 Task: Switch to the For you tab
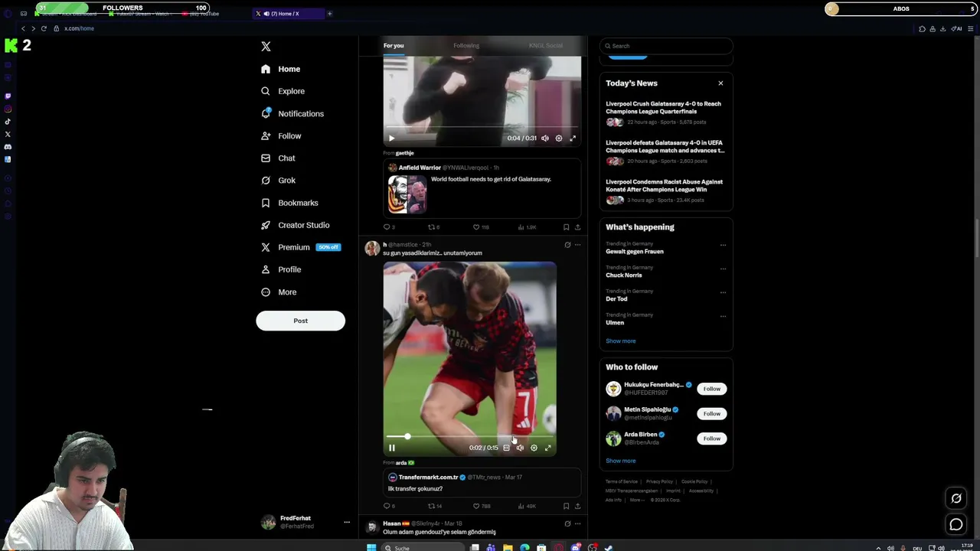tap(394, 45)
